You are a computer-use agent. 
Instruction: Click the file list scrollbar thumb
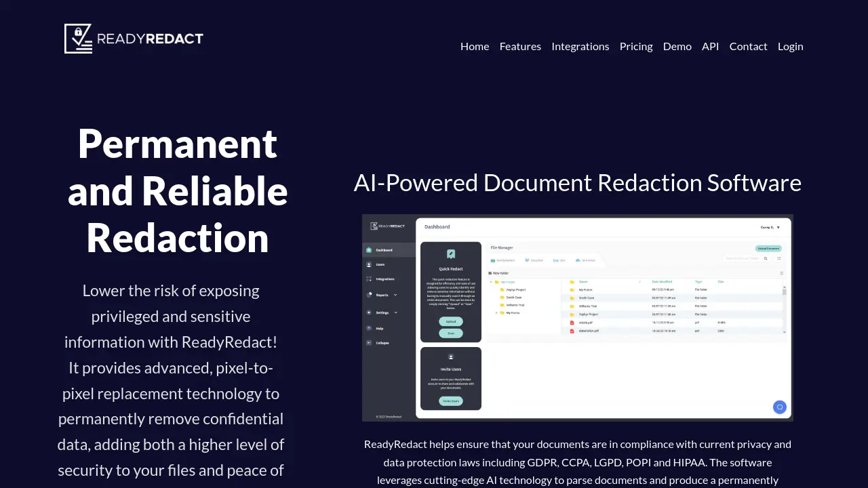(785, 291)
